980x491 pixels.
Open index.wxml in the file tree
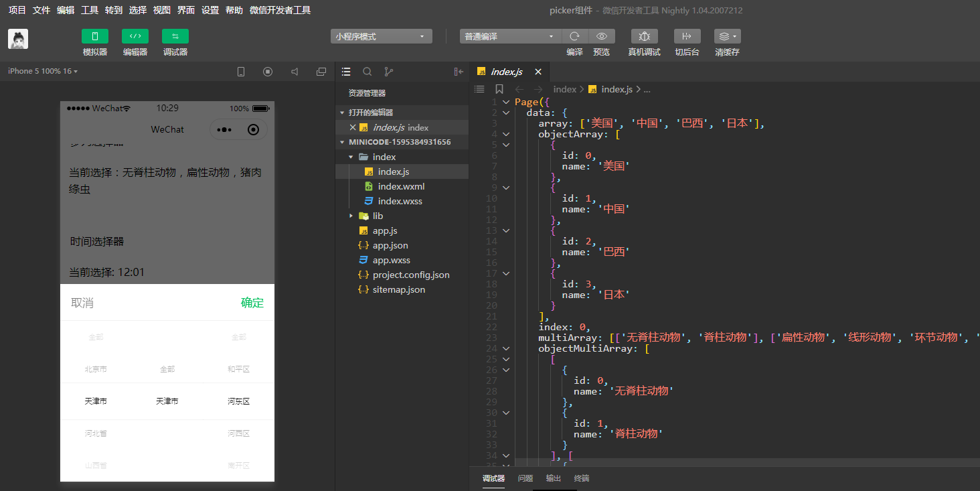pos(402,186)
